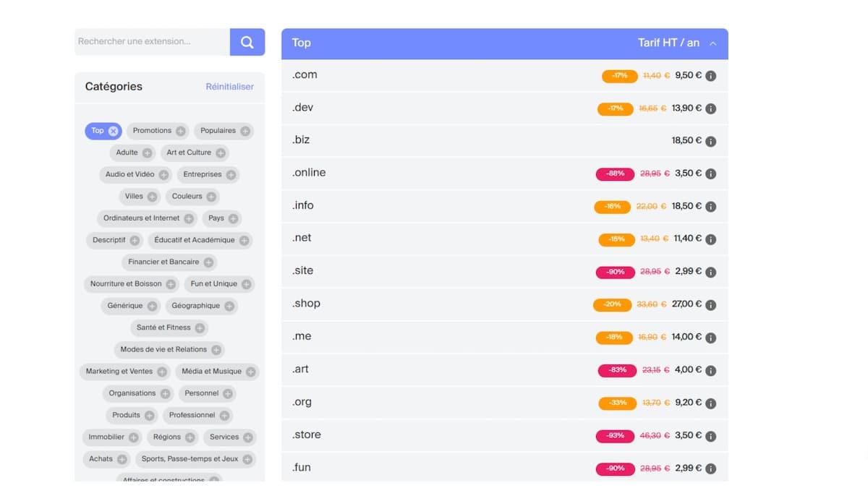Toggle the Professionnel category chip

[x=197, y=415]
